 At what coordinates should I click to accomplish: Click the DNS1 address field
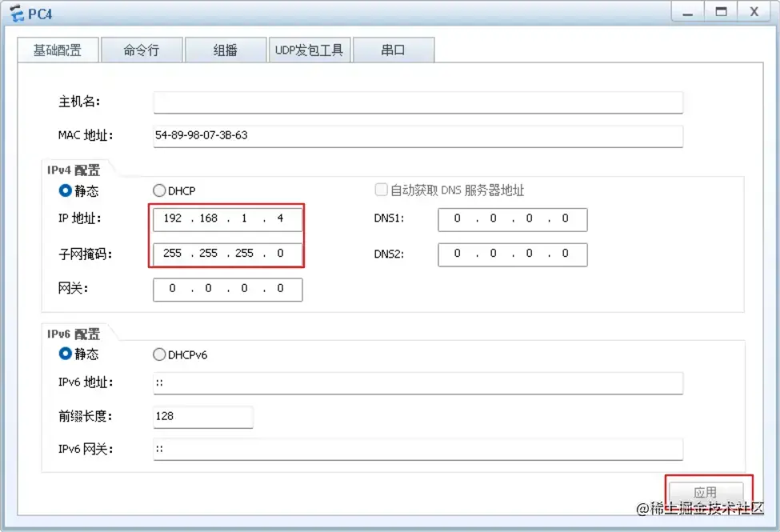[512, 219]
